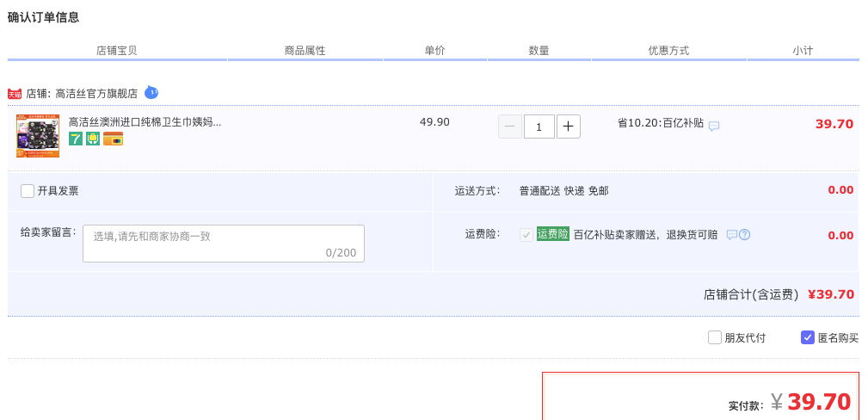This screenshot has width=868, height=420.
Task: Click the 商品属性 column header
Action: [305, 51]
